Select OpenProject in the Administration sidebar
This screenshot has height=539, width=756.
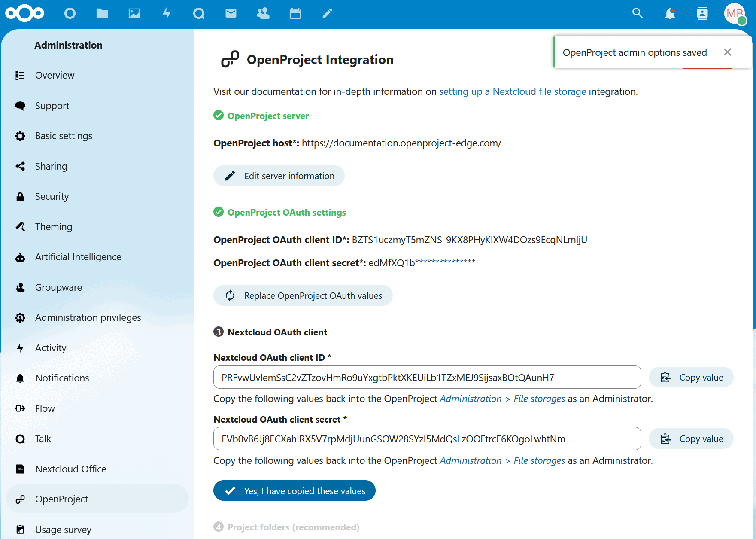click(x=61, y=499)
